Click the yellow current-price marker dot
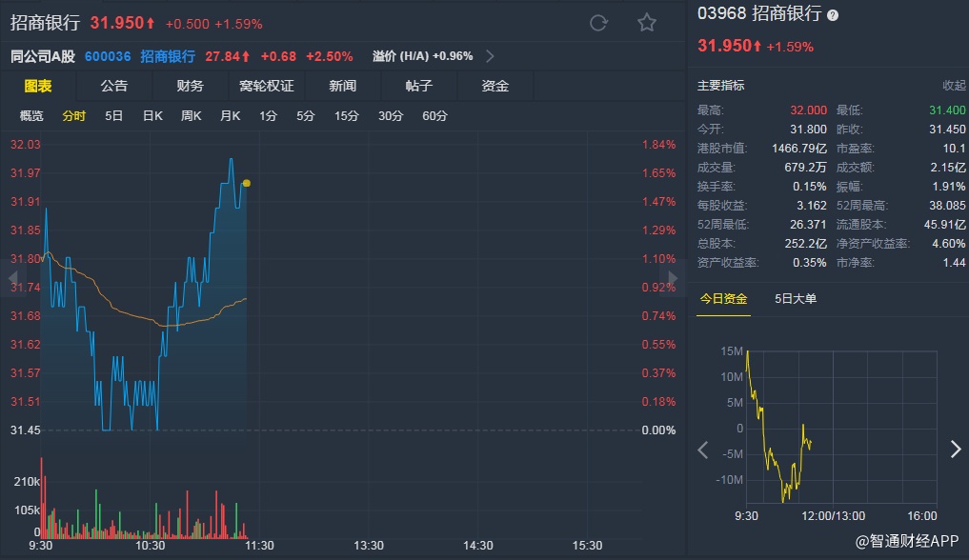 247,183
